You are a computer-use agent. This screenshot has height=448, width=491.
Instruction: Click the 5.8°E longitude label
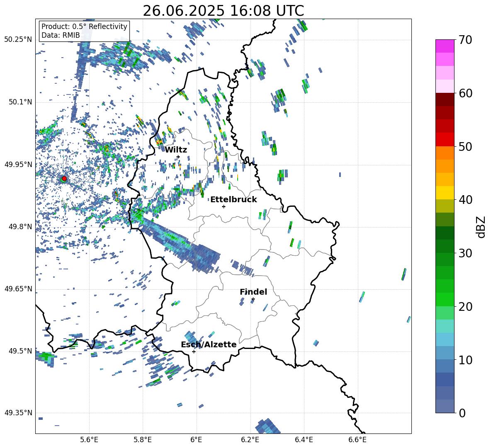click(x=143, y=440)
